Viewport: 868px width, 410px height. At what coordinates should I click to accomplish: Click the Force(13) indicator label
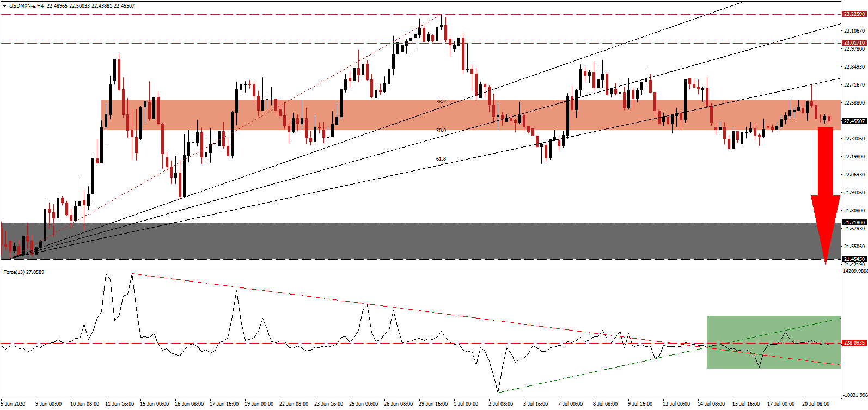pos(23,272)
